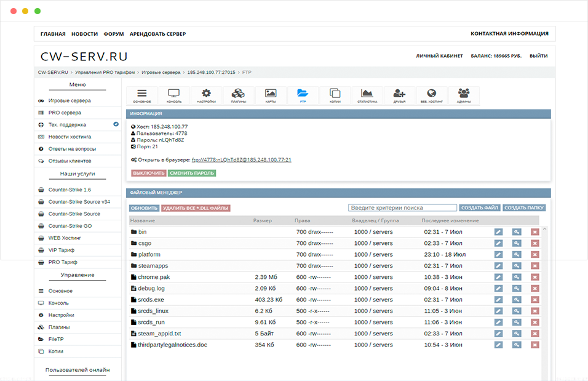This screenshot has height=381, width=588.
Task: Click the Telegram icon beside Тех. поддержка
Action: (x=116, y=124)
